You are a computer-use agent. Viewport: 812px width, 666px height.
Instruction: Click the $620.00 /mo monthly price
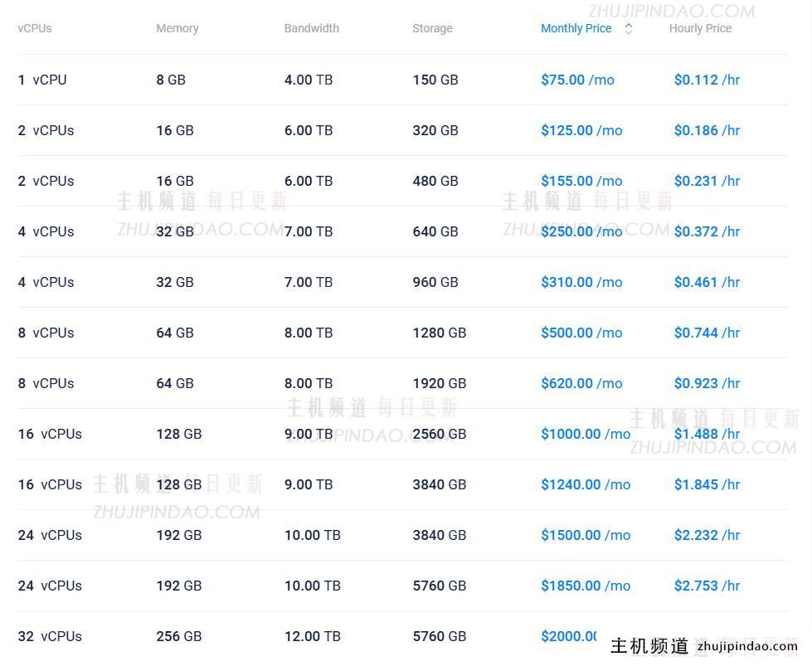(x=581, y=383)
